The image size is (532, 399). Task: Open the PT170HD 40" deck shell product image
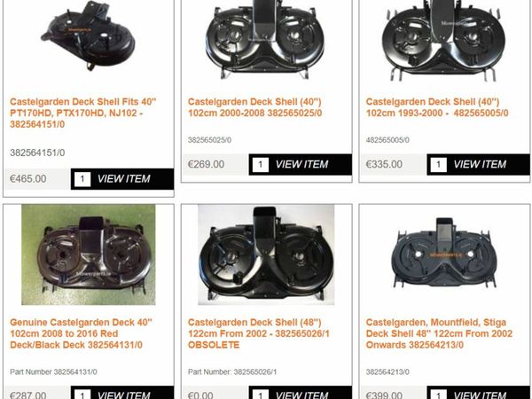(88, 35)
